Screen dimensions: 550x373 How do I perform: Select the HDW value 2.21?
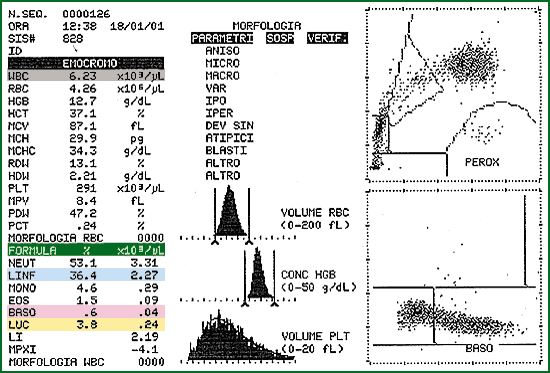point(82,176)
